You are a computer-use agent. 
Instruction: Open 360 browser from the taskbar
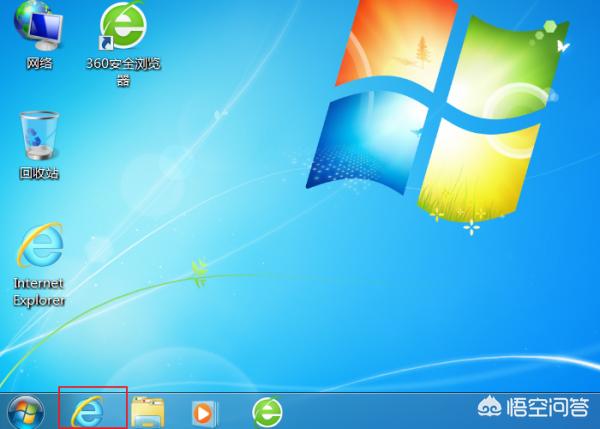(x=266, y=411)
